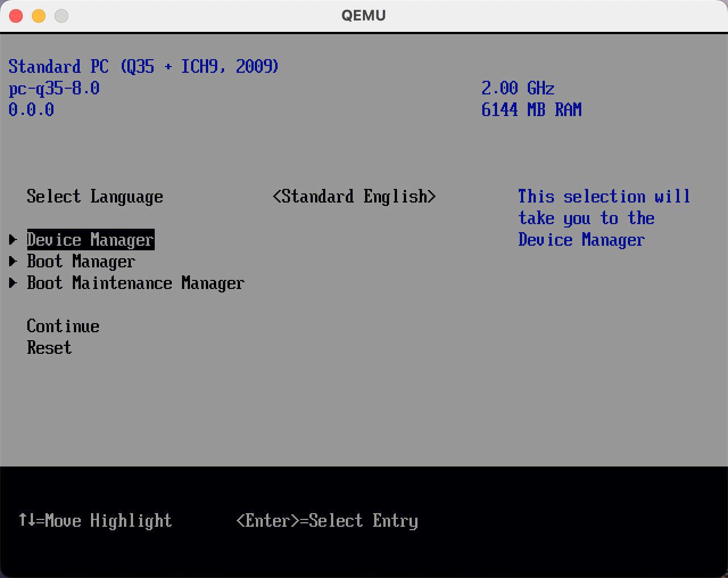The image size is (728, 578).
Task: Click the QEMU window title
Action: [x=363, y=16]
